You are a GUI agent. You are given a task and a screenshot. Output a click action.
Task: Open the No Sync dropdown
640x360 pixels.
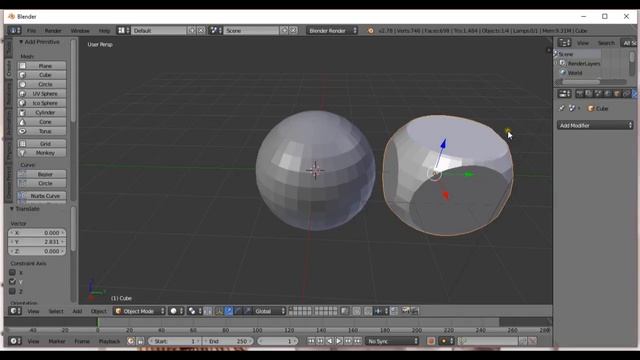tap(392, 341)
